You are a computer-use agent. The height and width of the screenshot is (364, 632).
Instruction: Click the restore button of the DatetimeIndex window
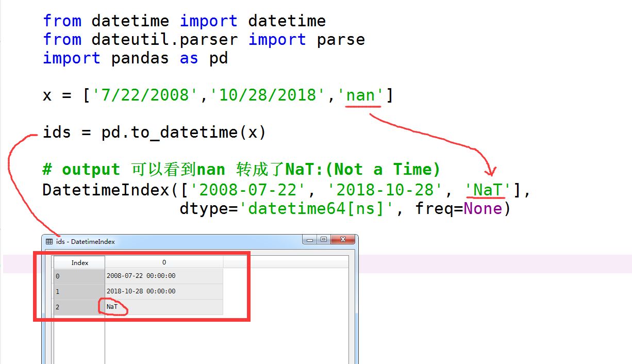coord(324,239)
